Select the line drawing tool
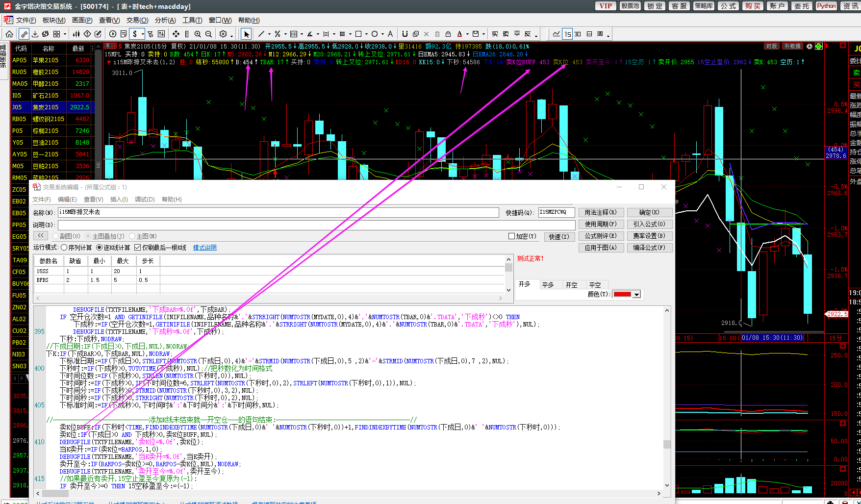 (x=261, y=34)
